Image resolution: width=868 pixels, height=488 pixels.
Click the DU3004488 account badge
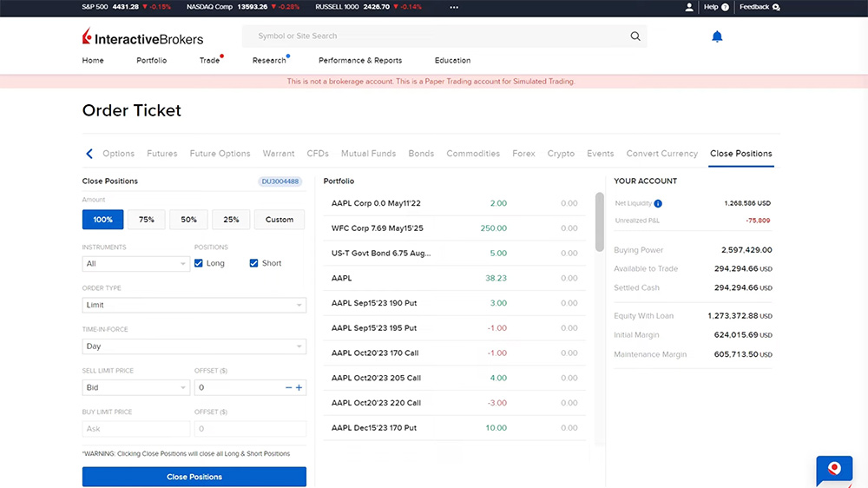click(x=280, y=181)
